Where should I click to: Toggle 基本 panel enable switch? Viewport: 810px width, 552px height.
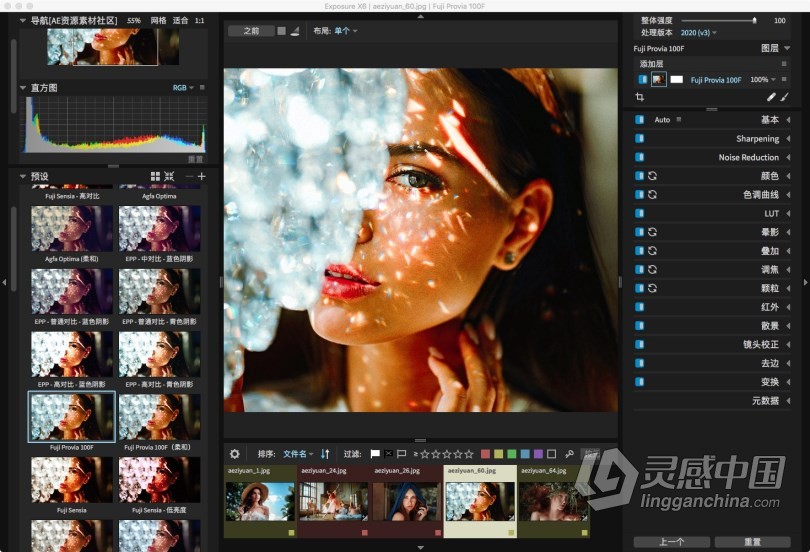640,119
